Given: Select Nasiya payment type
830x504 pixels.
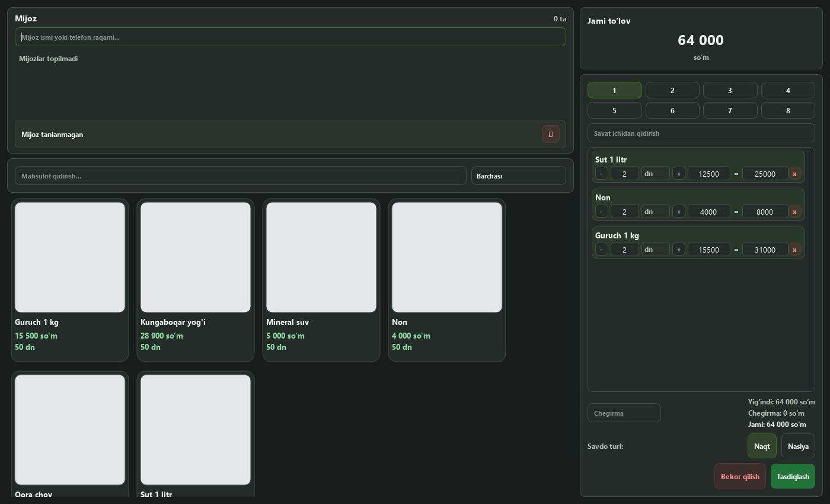Looking at the screenshot, I should click(798, 446).
